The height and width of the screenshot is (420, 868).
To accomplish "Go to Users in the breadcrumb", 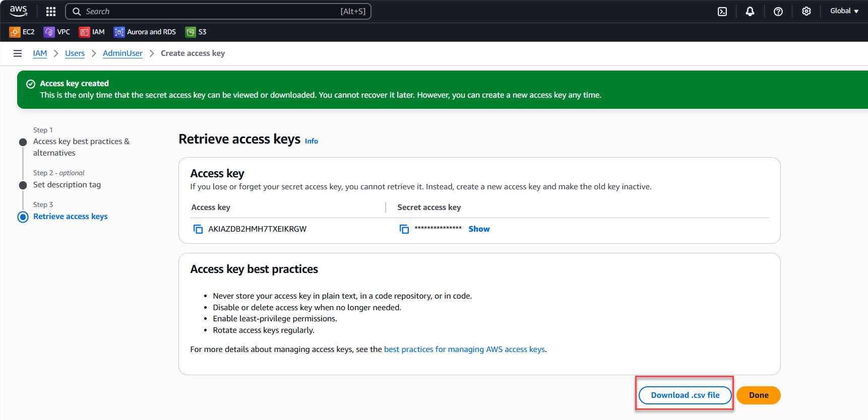I will pyautogui.click(x=75, y=53).
